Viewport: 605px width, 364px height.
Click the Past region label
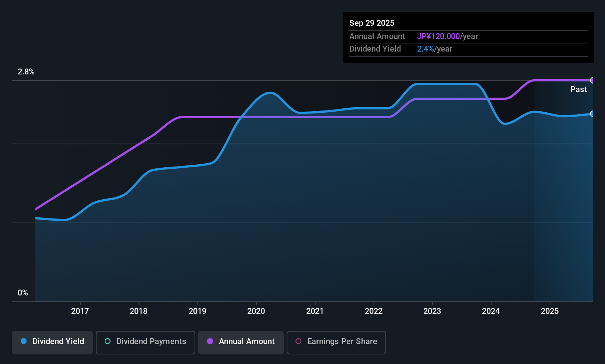tap(578, 89)
